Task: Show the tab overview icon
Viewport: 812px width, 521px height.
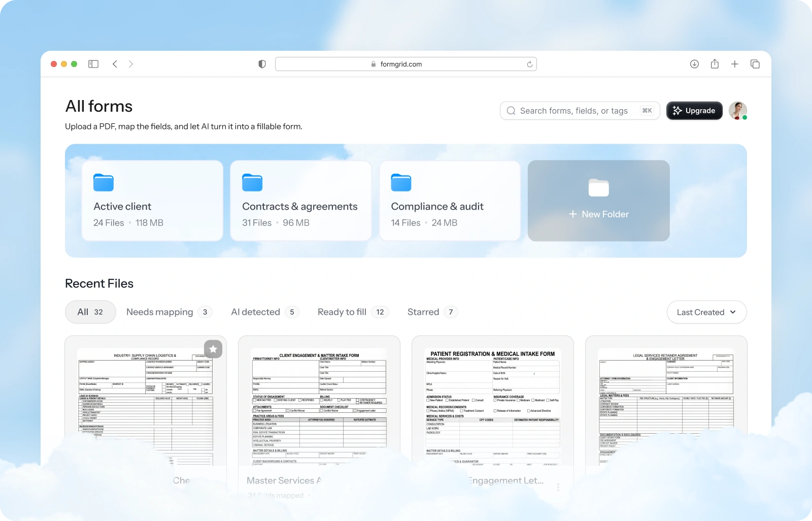Action: [x=755, y=64]
